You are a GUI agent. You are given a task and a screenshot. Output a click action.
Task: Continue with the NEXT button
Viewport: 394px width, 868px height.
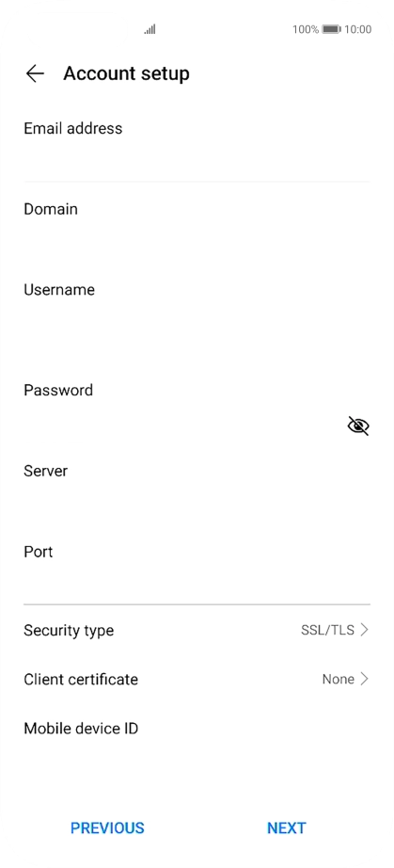286,828
